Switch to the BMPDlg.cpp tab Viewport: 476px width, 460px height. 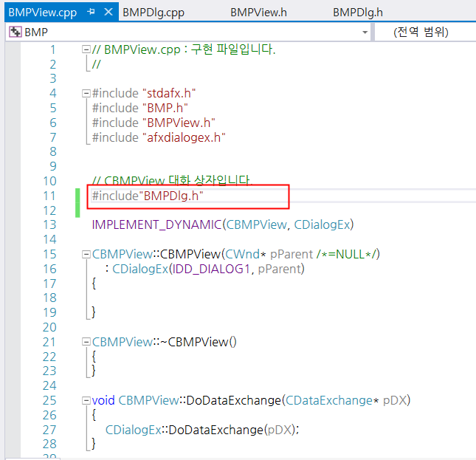[x=154, y=13]
